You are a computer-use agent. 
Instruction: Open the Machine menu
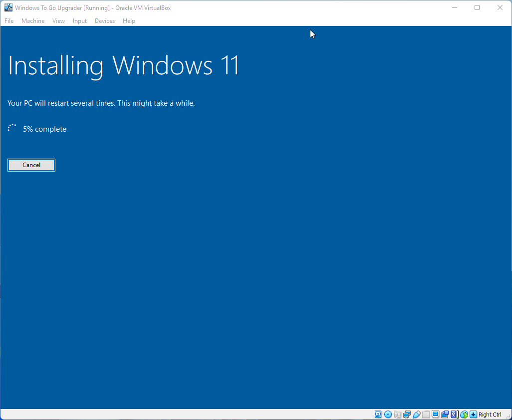point(33,21)
